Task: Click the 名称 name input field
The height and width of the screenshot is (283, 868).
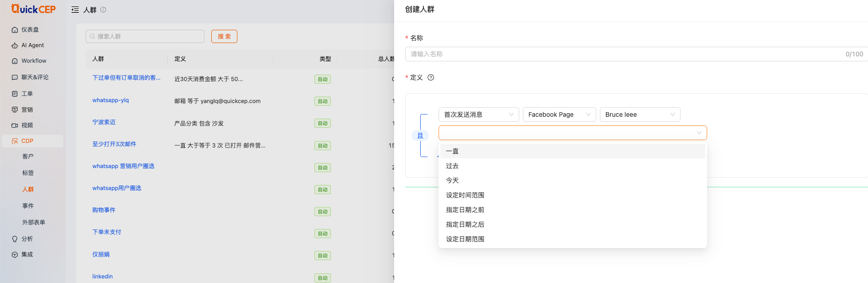Action: coord(623,54)
